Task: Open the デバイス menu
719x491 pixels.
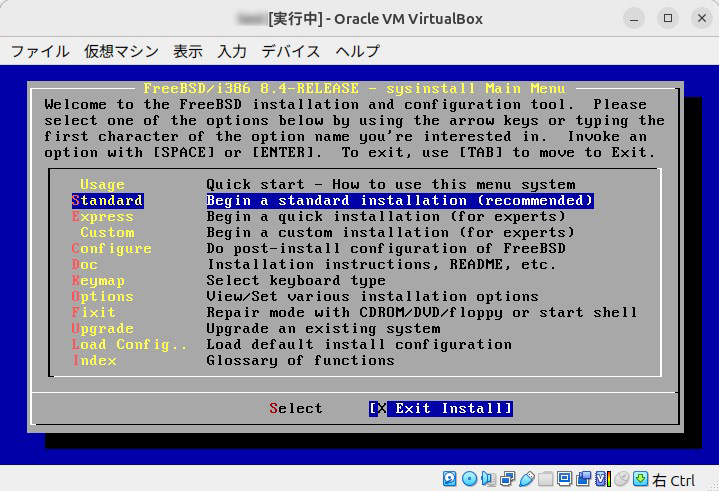Action: click(291, 51)
